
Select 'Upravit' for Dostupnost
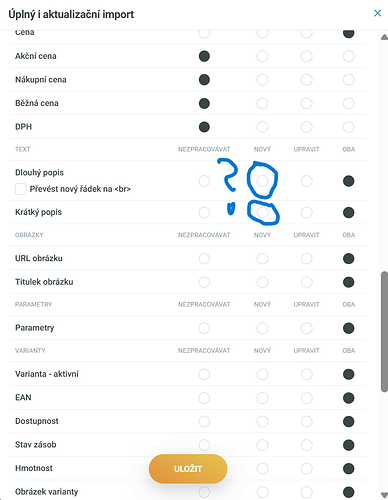point(306,421)
